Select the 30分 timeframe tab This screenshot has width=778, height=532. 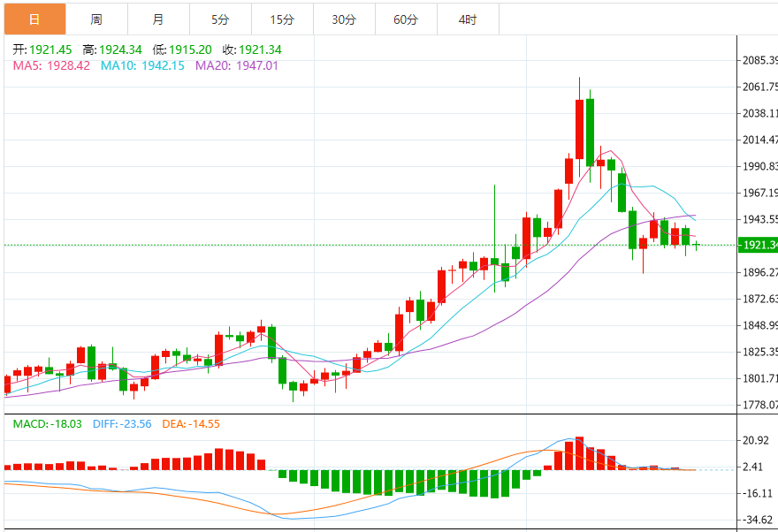click(x=344, y=19)
